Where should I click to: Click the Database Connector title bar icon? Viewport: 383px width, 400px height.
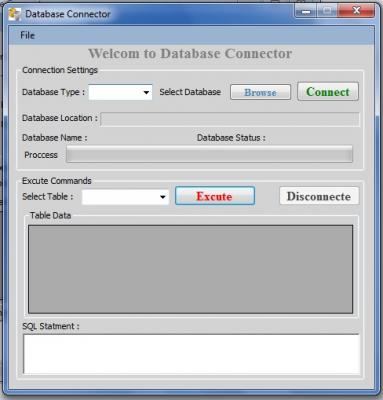point(14,14)
